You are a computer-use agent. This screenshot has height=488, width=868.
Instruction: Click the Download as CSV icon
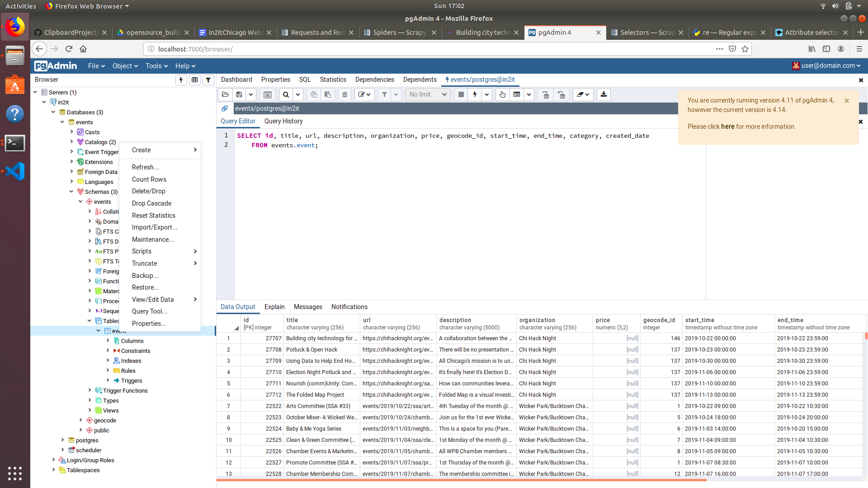pos(604,94)
